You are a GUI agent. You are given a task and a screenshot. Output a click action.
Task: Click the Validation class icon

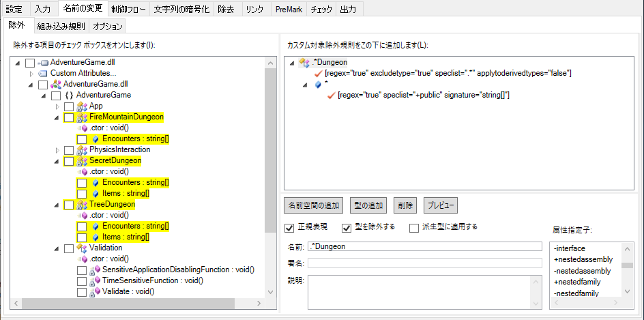click(82, 248)
